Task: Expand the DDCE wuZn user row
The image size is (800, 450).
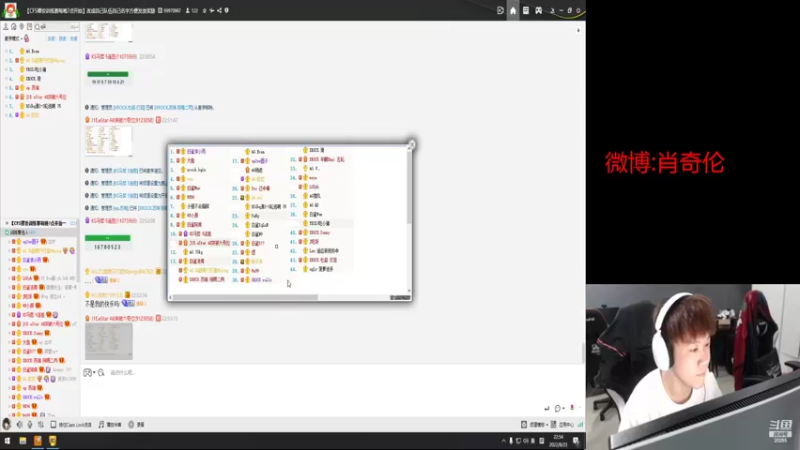Action: (9, 397)
